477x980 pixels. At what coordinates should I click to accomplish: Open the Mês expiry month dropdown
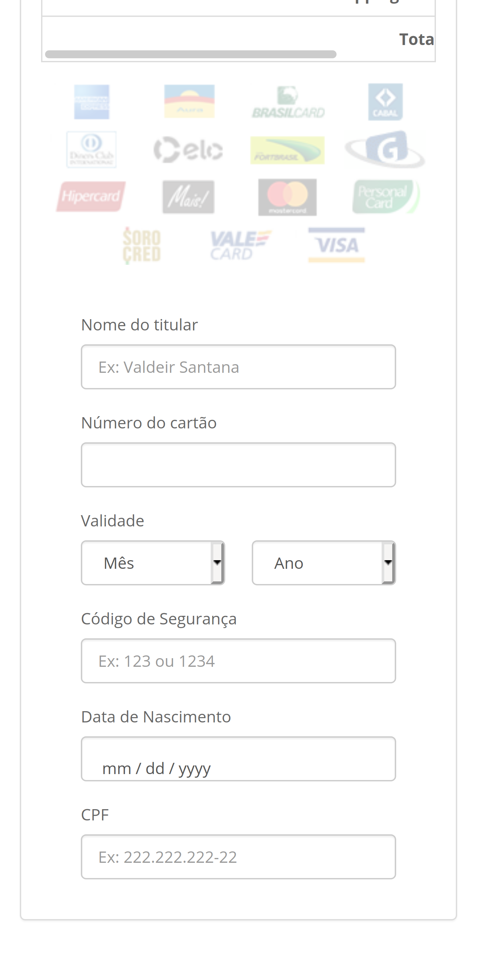coord(153,563)
